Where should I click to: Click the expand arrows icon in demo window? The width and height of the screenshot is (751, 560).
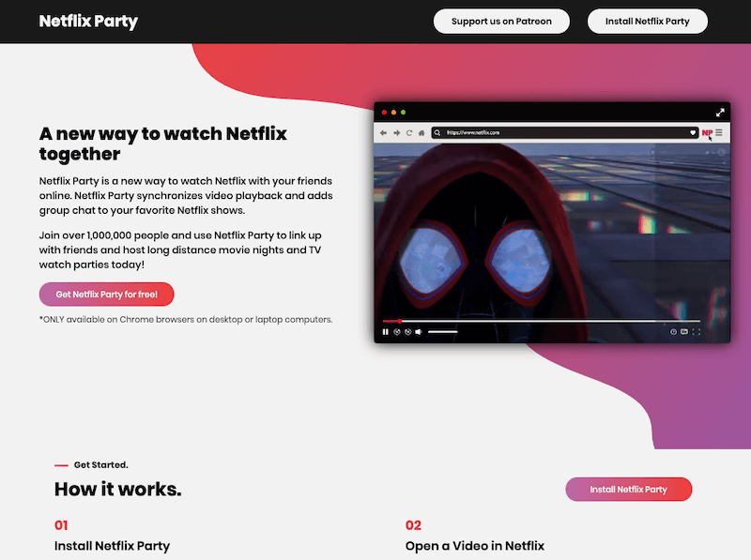(720, 113)
